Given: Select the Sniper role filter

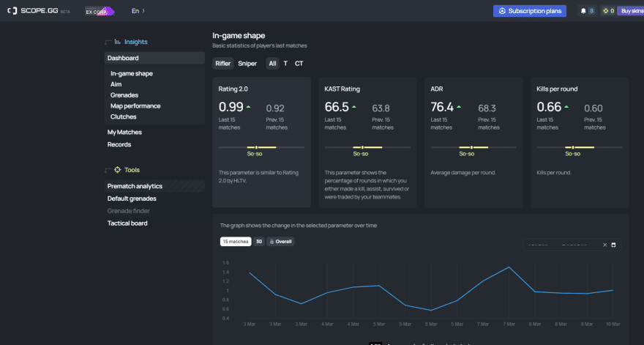Looking at the screenshot, I should [247, 63].
